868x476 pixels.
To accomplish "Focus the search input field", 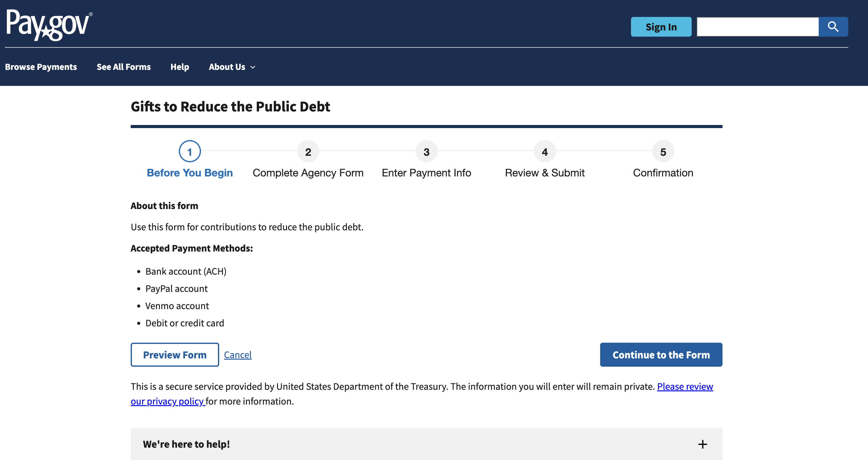I will point(757,26).
